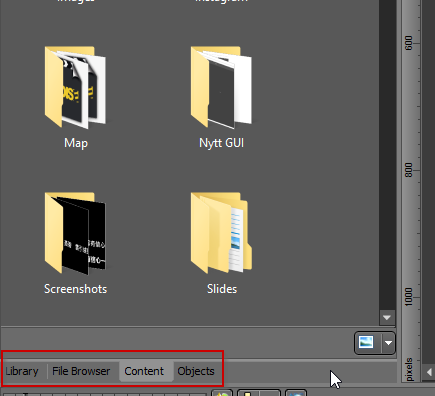This screenshot has width=435, height=396.
Task: Click the Screenshots folder name label
Action: pos(75,289)
